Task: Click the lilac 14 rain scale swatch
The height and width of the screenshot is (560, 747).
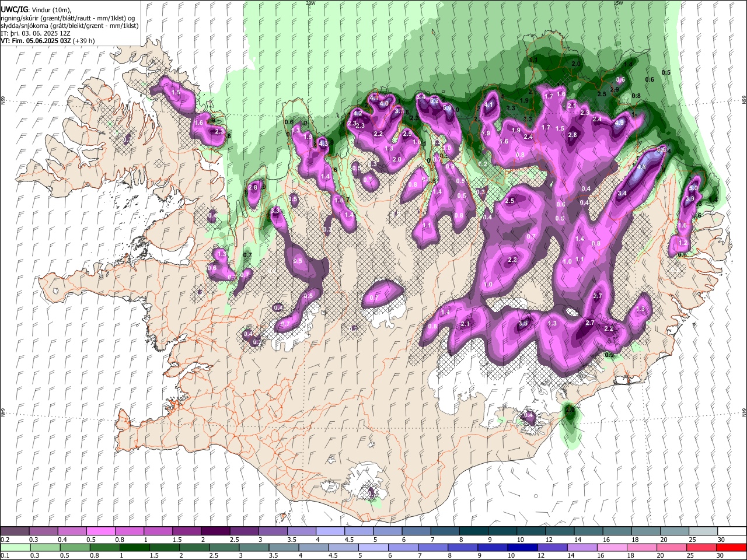Action: [x=582, y=548]
